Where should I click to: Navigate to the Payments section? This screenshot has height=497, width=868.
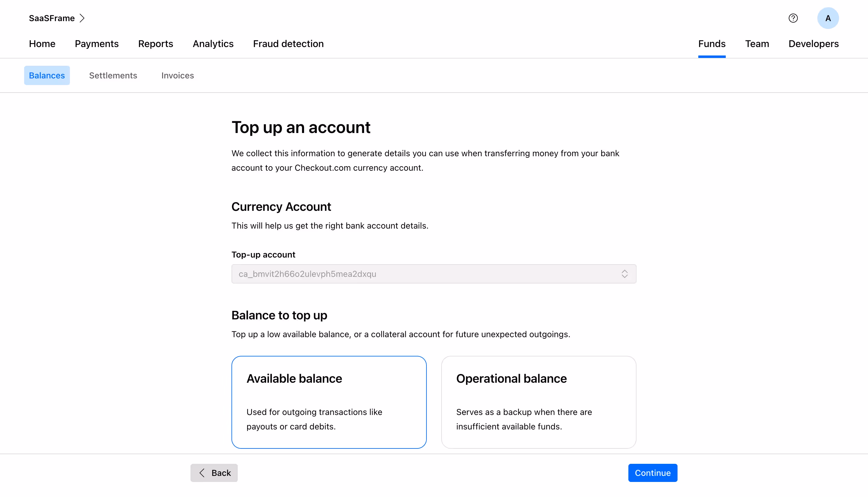(x=96, y=44)
